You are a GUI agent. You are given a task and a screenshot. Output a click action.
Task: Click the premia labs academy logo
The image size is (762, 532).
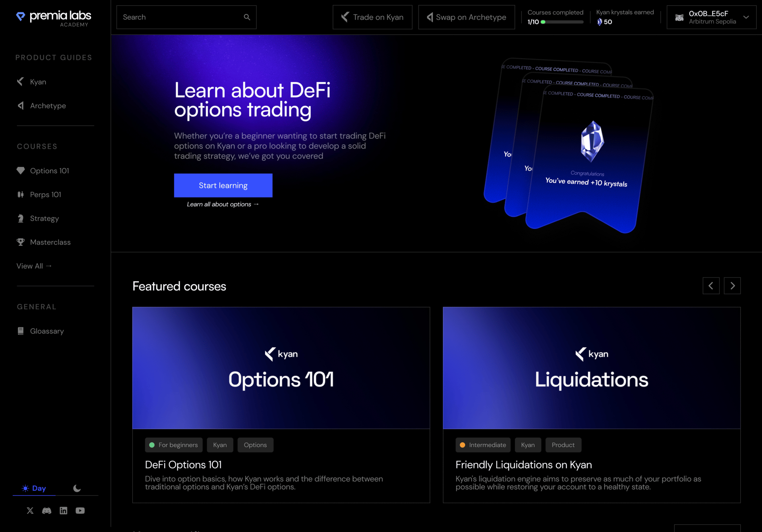point(54,18)
